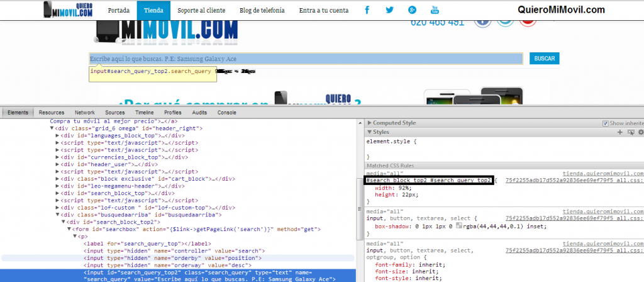Open Blog de telefonía menu item
Image resolution: width=644 pixels, height=282 pixels.
coord(262,10)
